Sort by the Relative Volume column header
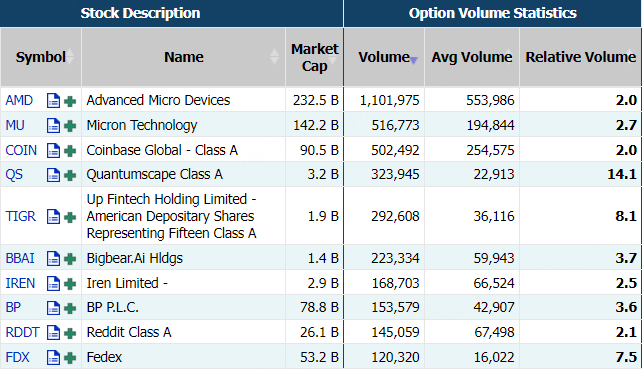The width and height of the screenshot is (642, 369). pyautogui.click(x=580, y=57)
